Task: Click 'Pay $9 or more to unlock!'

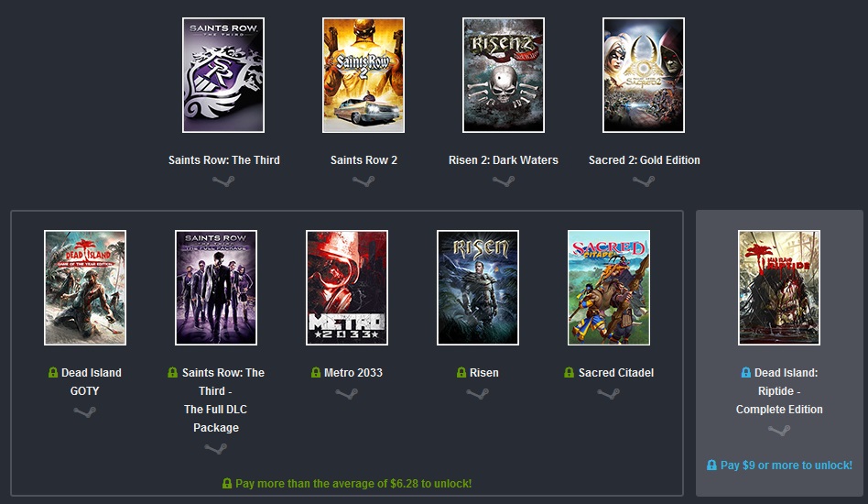Action: [787, 466]
